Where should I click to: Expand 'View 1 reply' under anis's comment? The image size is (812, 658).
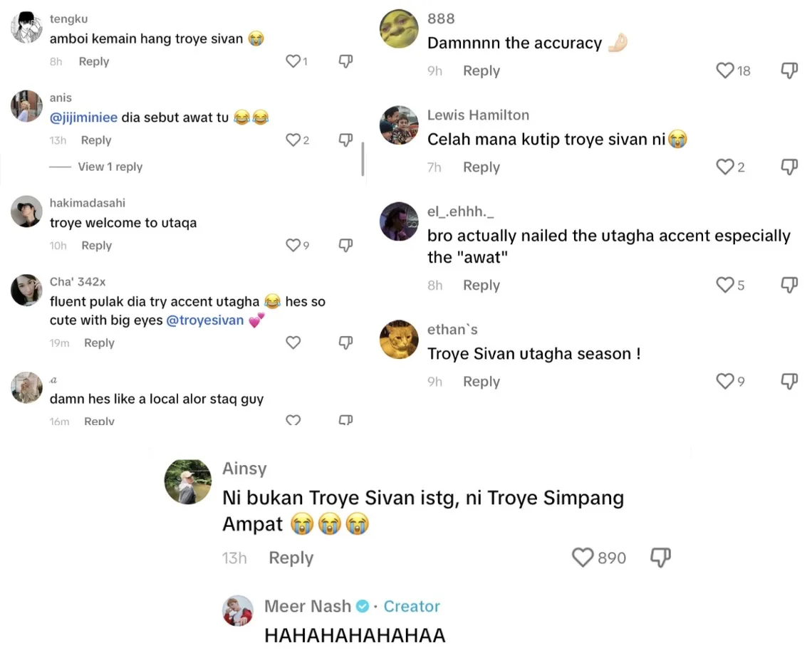[110, 167]
